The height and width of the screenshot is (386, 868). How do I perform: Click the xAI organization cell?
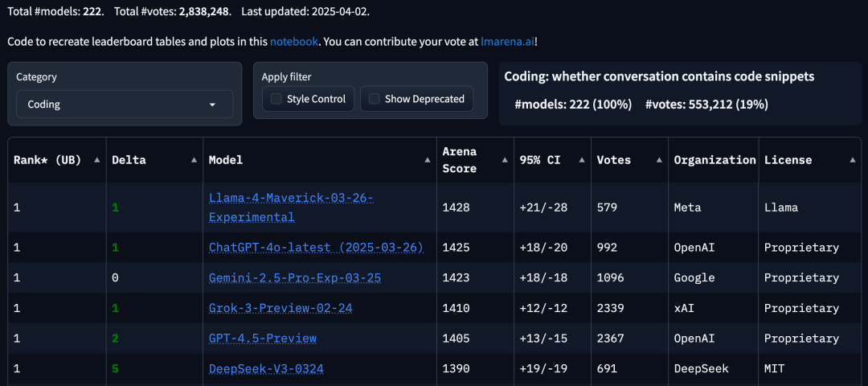click(713, 308)
